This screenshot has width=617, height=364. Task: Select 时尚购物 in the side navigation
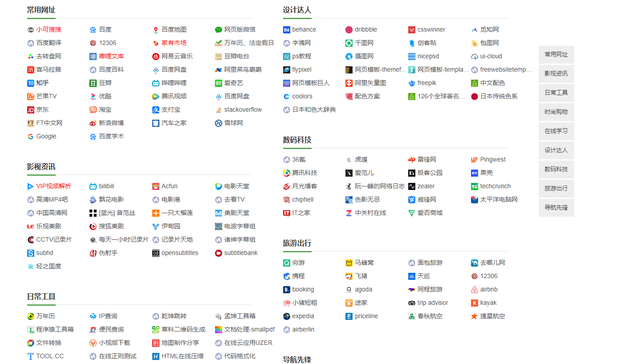[x=556, y=112]
